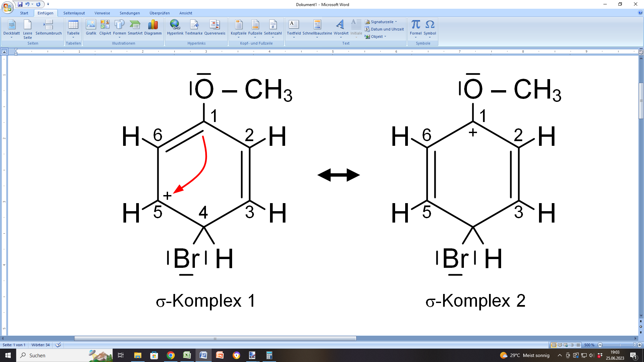Open the Ansicht ribbon tab

[186, 13]
